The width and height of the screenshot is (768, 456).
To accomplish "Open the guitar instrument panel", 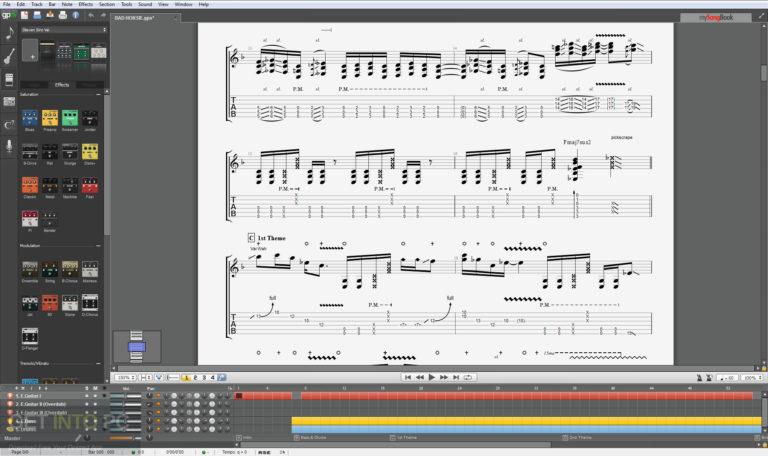I will click(9, 56).
